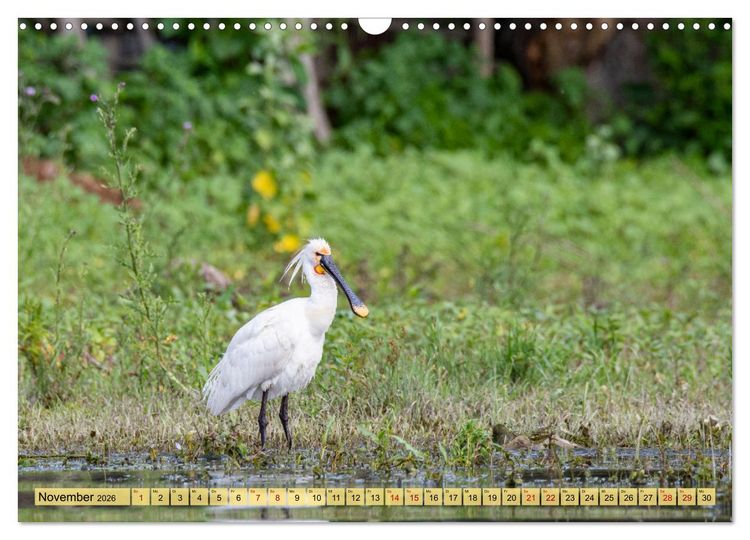Screen dimensions: 750x540
Task: Select the red day 22 cell
Action: 551,497
